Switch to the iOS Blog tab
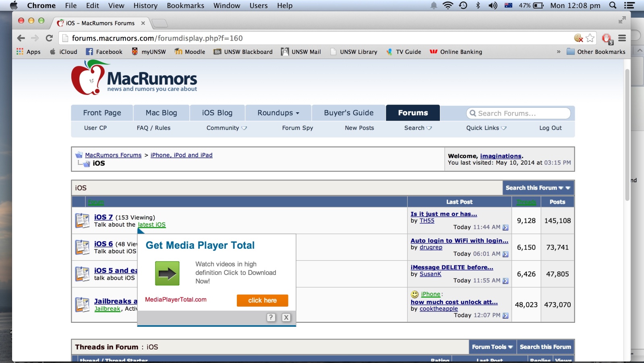 click(x=217, y=113)
